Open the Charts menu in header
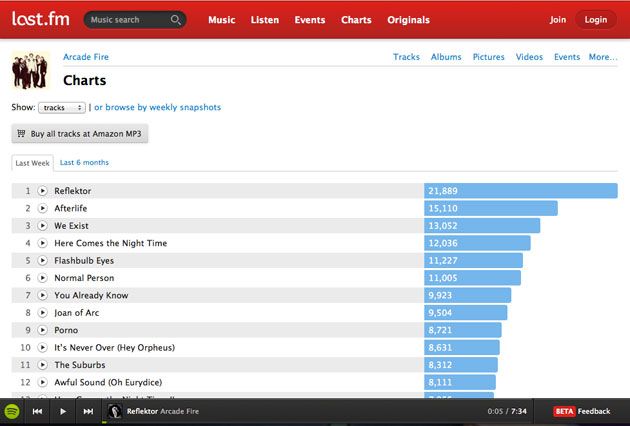 coord(355,20)
